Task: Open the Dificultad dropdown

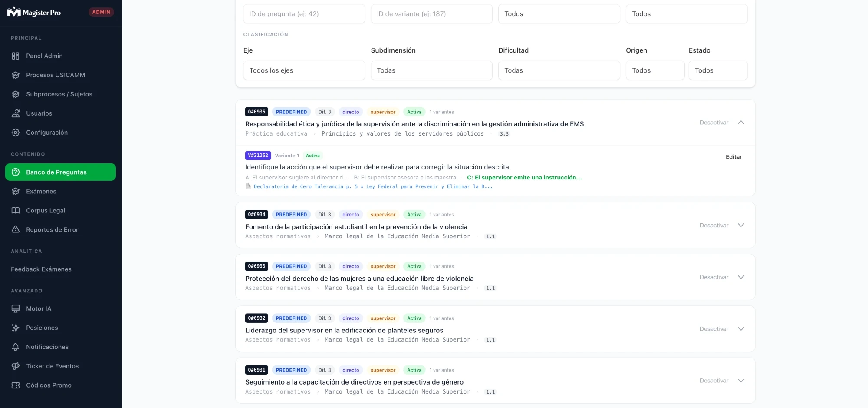Action: coord(559,70)
